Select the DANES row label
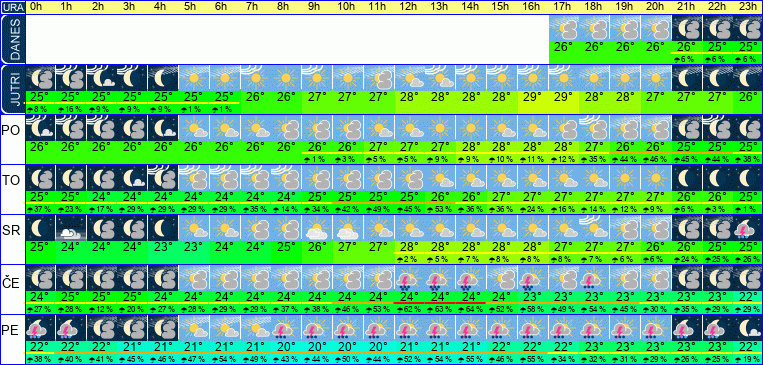 [x=12, y=39]
